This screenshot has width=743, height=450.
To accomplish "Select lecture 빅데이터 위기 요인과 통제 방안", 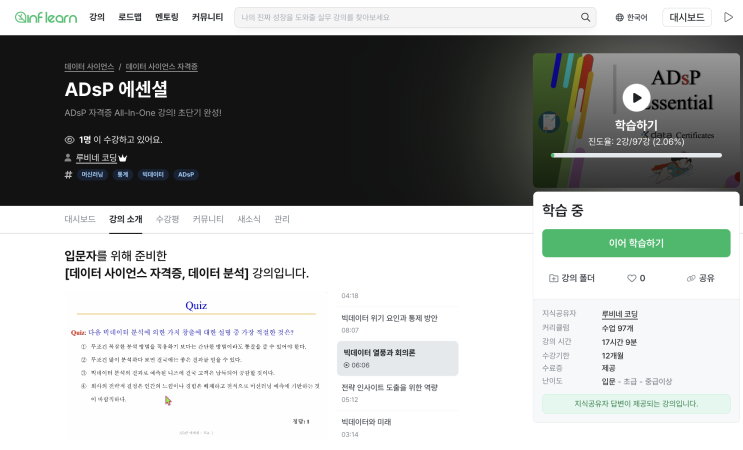I will click(x=398, y=324).
